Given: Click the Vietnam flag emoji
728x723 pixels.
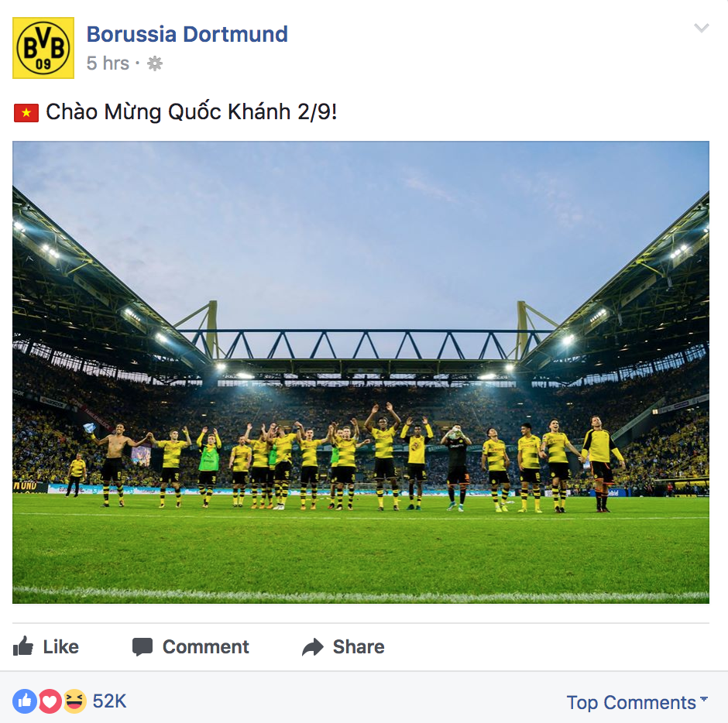Looking at the screenshot, I should click(x=26, y=113).
